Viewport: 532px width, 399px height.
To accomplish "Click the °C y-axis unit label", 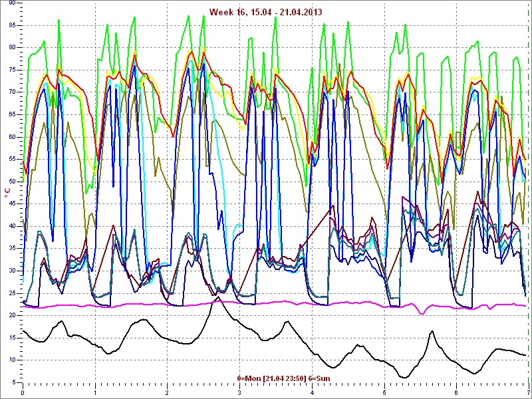I will [7, 193].
